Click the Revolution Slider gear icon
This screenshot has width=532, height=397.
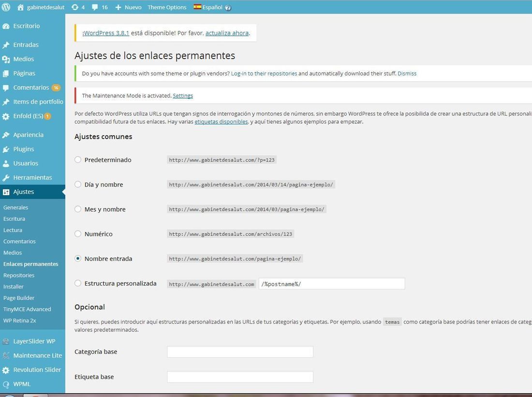click(x=6, y=370)
